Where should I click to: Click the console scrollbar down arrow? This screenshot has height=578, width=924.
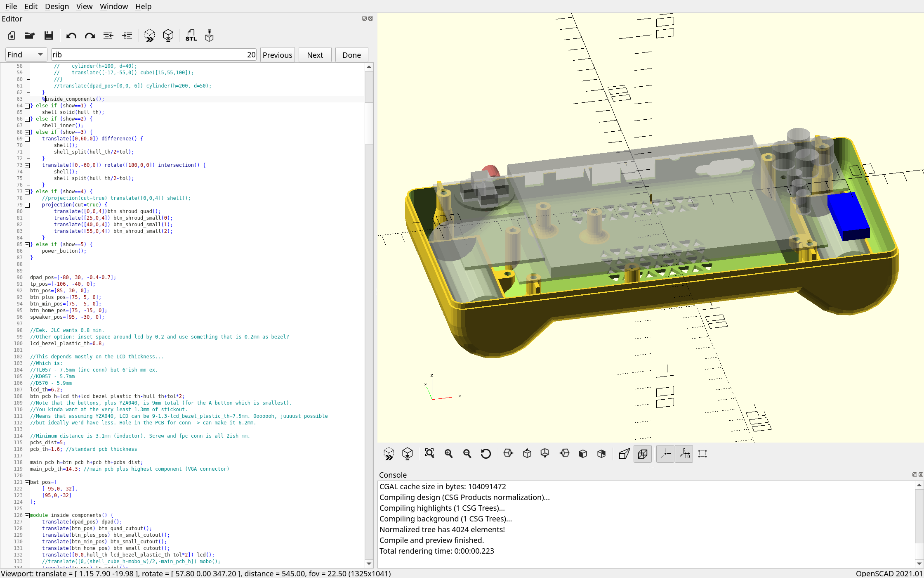pos(919,564)
